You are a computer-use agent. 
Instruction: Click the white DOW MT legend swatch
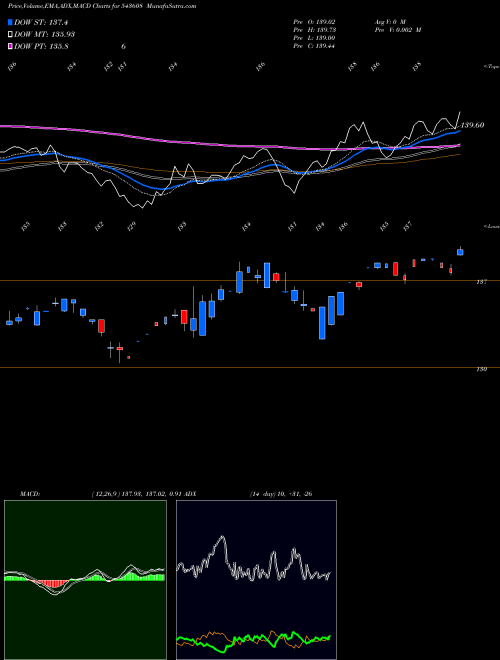click(x=11, y=34)
